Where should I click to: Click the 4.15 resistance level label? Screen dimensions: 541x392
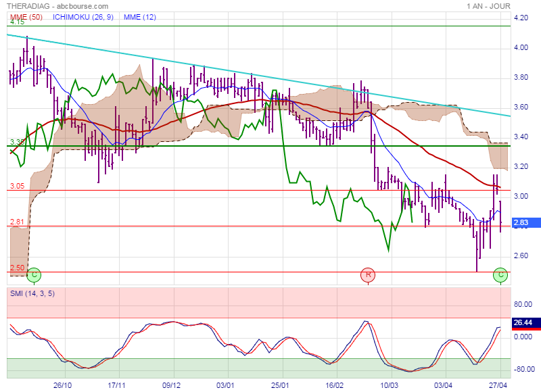(18, 22)
